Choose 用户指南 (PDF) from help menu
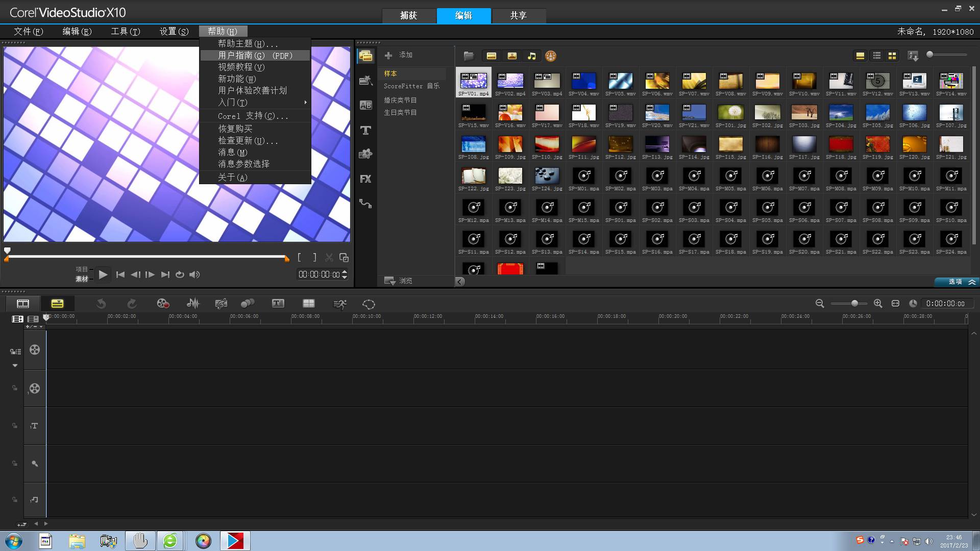Screen dimensions: 980x551 tap(255, 55)
